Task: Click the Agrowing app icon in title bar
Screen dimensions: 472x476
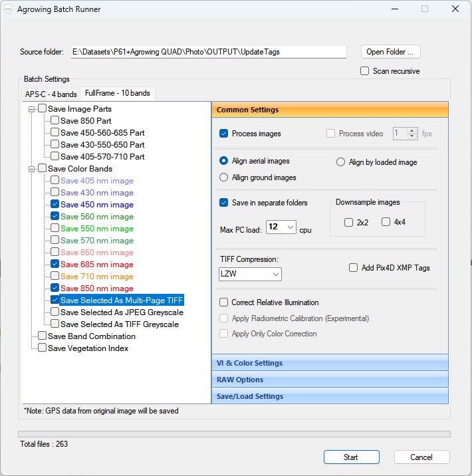Action: point(8,9)
